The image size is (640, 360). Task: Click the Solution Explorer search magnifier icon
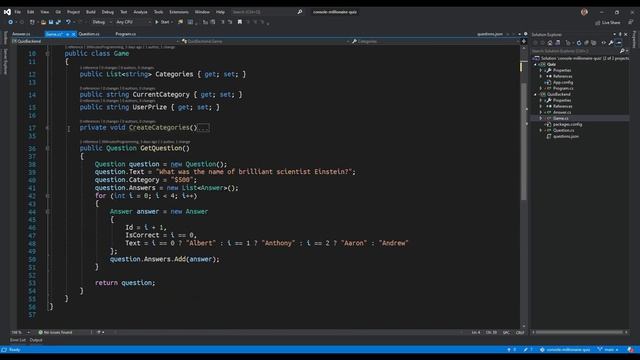click(622, 51)
